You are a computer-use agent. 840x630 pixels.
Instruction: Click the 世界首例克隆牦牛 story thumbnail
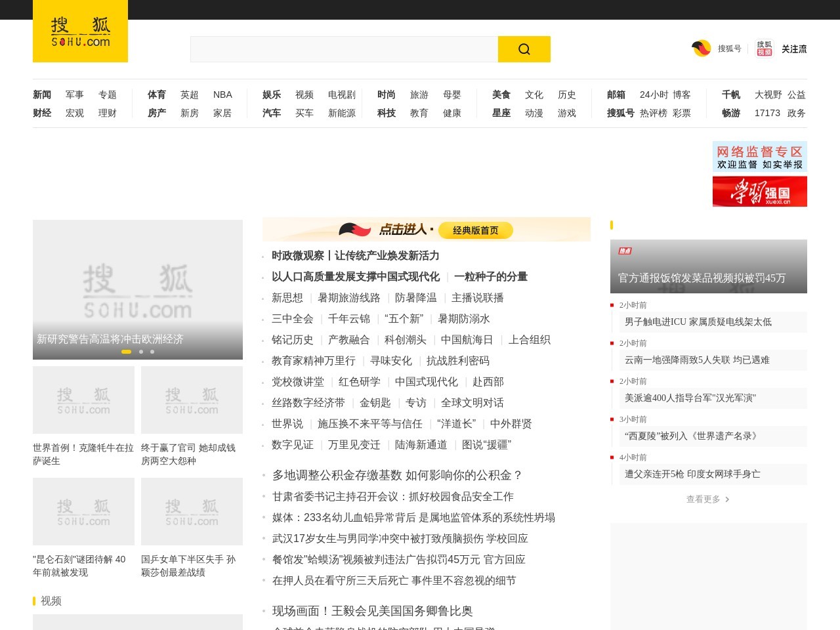[x=83, y=400]
